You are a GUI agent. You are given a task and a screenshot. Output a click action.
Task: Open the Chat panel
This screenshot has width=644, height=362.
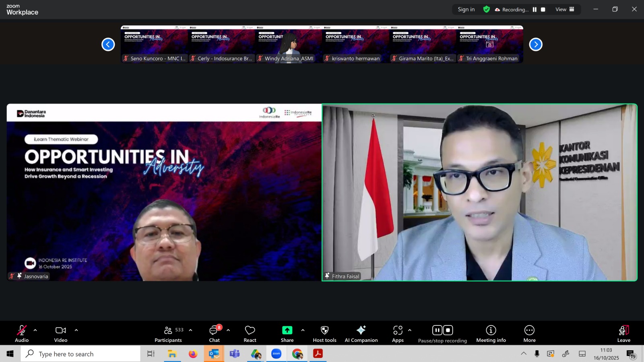(x=214, y=333)
